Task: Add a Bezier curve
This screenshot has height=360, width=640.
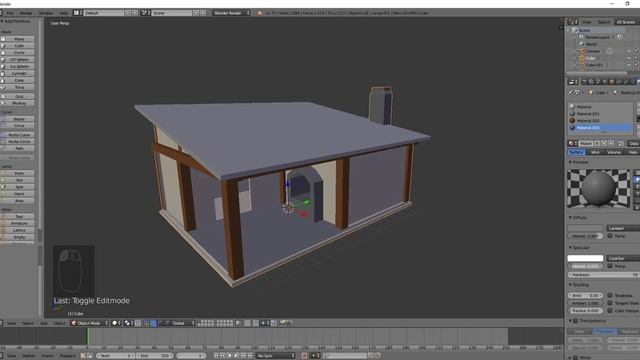Action: [x=18, y=119]
